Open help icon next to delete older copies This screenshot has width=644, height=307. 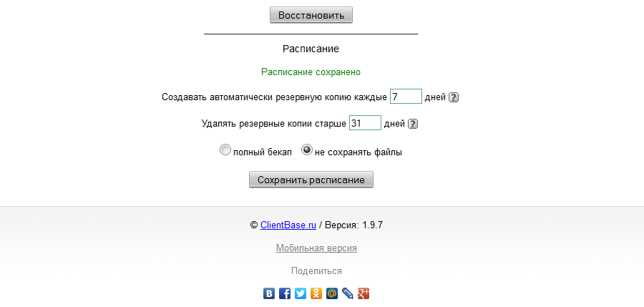point(413,124)
